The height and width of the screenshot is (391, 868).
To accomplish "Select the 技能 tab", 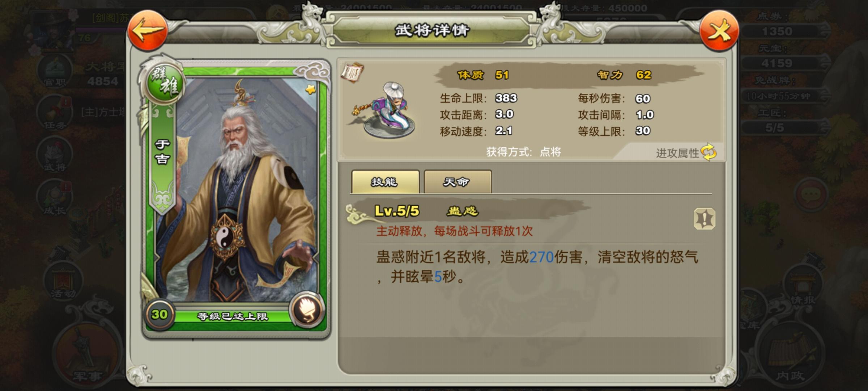I will click(385, 182).
